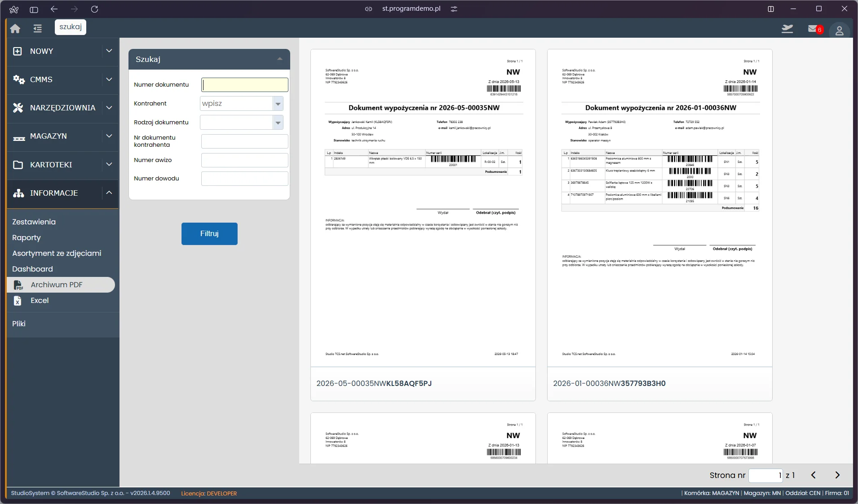This screenshot has height=504, width=858.
Task: Go to the home screen icon
Action: tap(15, 28)
